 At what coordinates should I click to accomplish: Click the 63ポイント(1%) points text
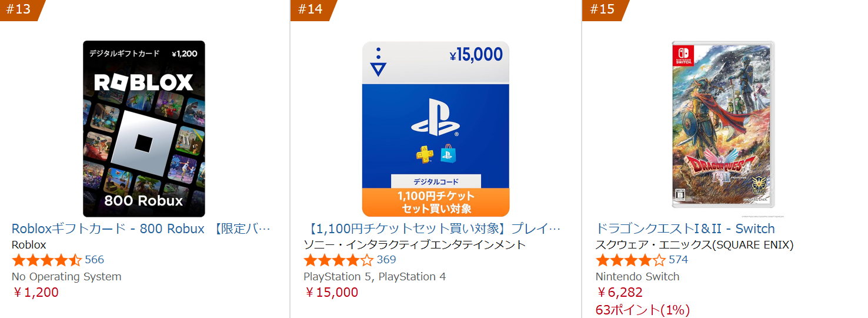[x=642, y=310]
